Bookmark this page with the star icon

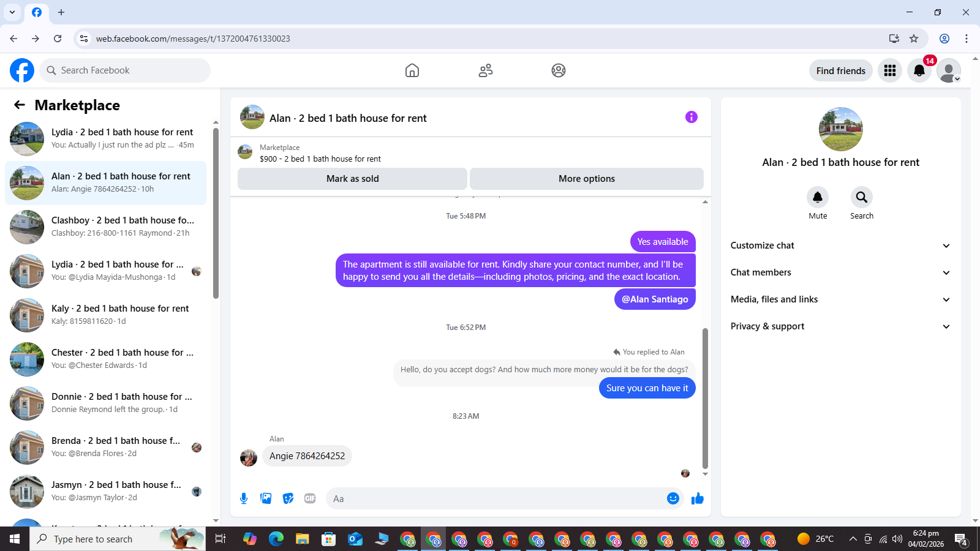(914, 39)
